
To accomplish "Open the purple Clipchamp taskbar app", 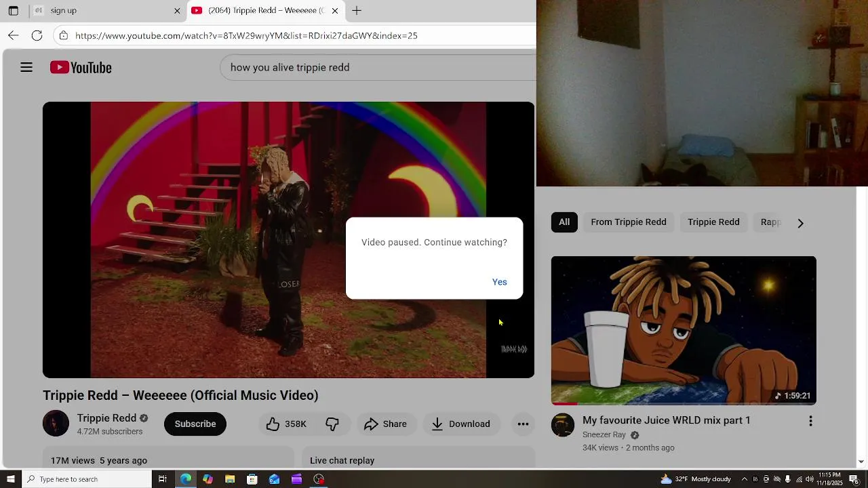I will [x=297, y=479].
